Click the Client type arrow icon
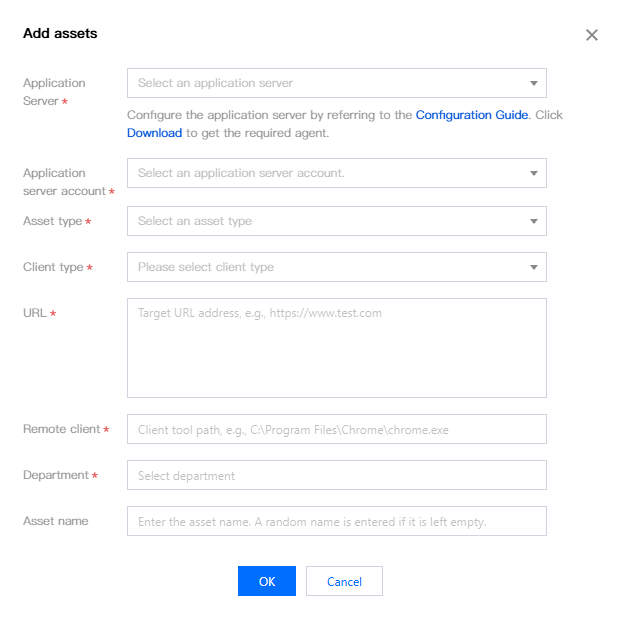Image resolution: width=622 pixels, height=619 pixels. point(534,267)
